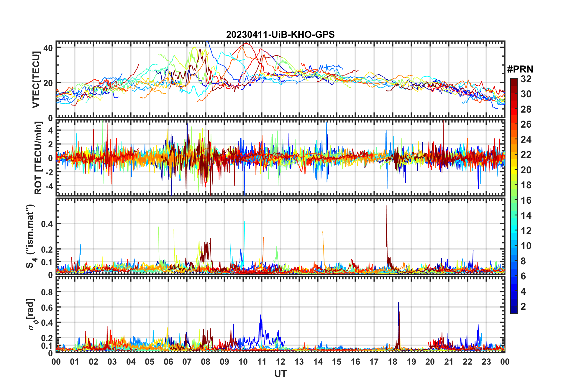This screenshot has height=392, width=561.
Task: Select the UT axis hour label 03
Action: pyautogui.click(x=112, y=362)
